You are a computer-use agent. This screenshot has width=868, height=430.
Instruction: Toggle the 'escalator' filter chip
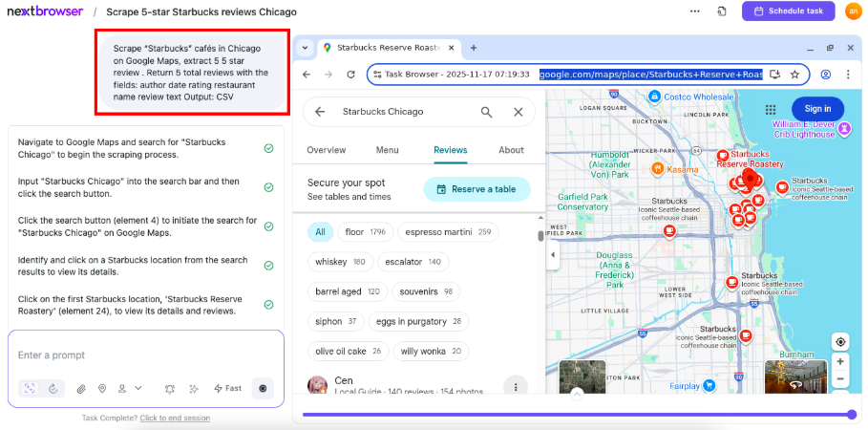tap(413, 262)
